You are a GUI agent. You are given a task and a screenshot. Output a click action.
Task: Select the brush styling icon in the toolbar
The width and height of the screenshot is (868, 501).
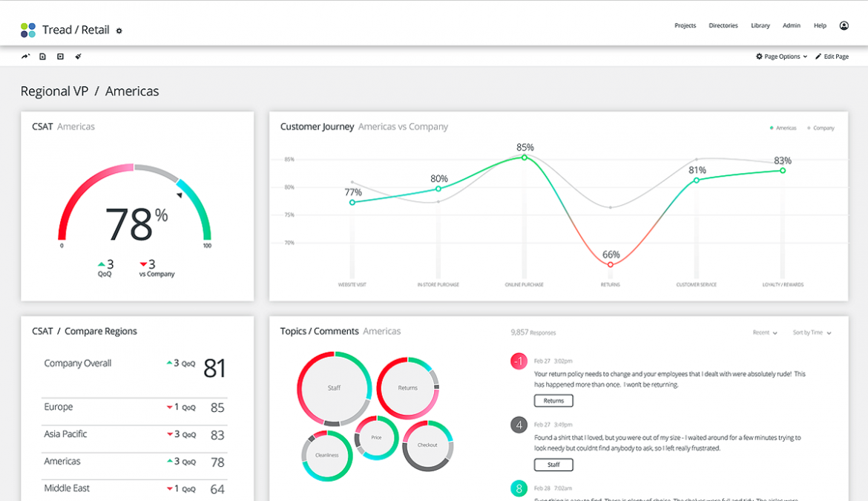77,56
